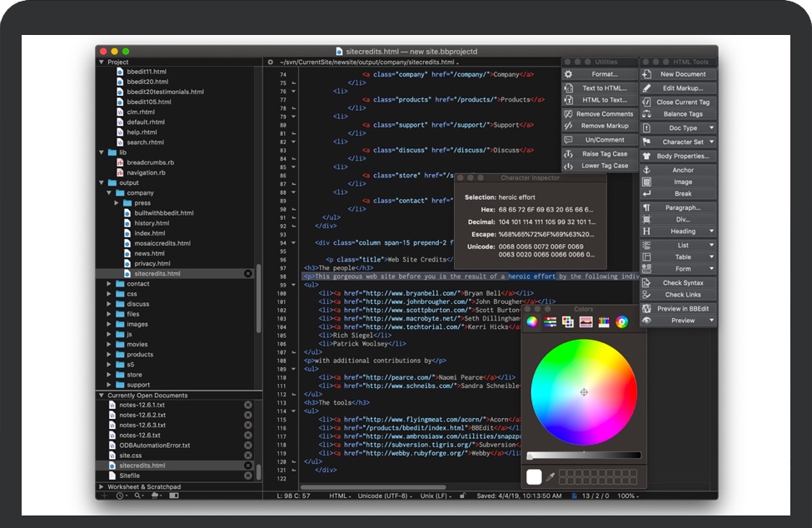Expand the css folder in project tree
812x528 pixels.
(109, 294)
